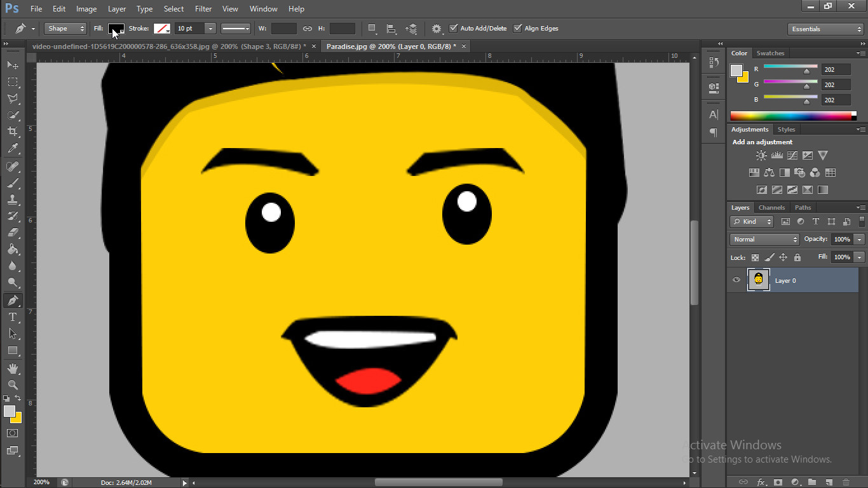Click the fx layer styles icon

[x=761, y=482]
